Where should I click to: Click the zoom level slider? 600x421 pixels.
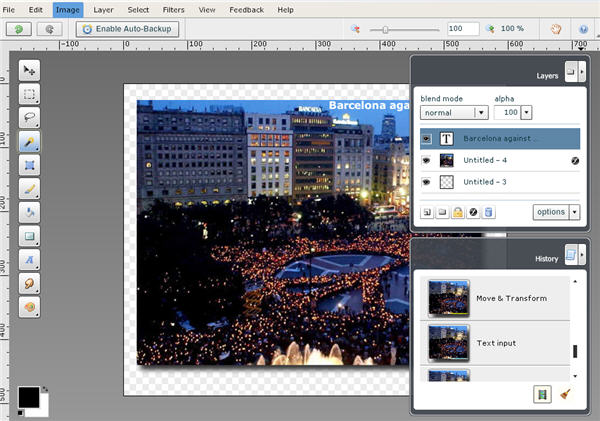click(x=385, y=29)
